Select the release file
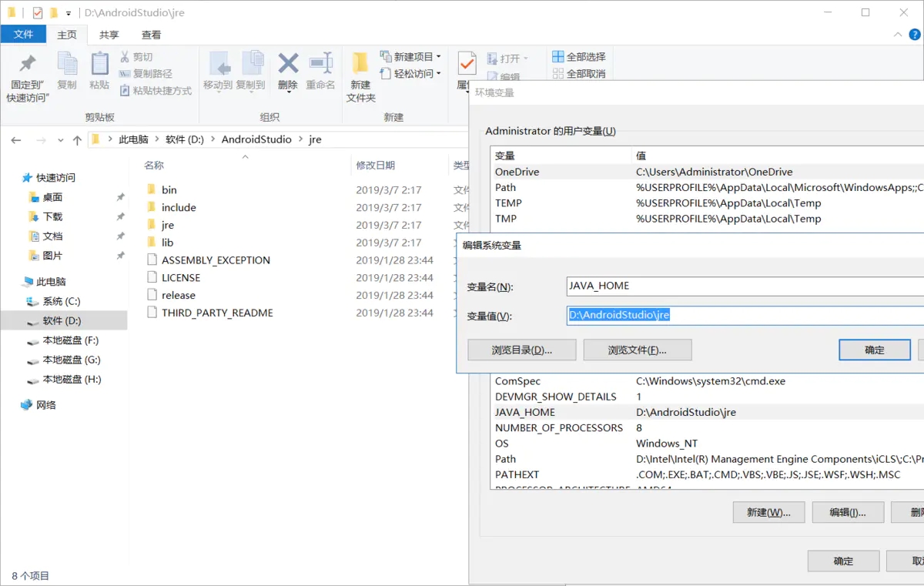 pos(179,296)
